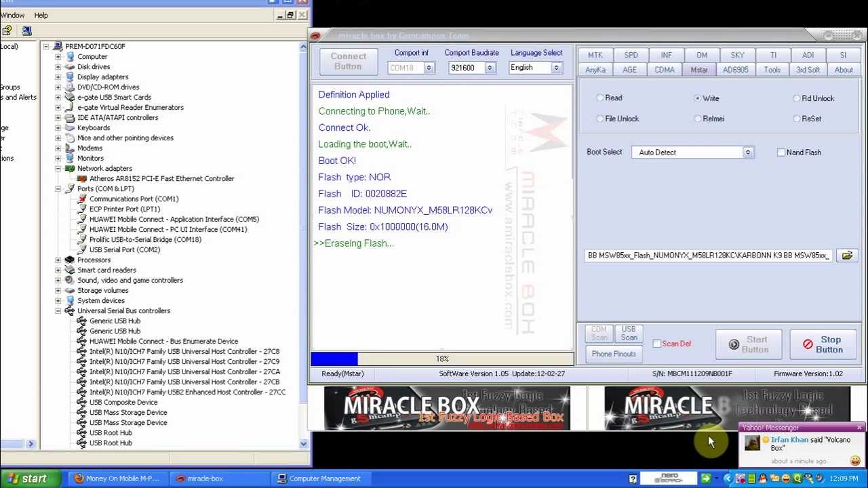Select the Write radio option
Image resolution: width=868 pixels, height=488 pixels.
click(x=698, y=98)
